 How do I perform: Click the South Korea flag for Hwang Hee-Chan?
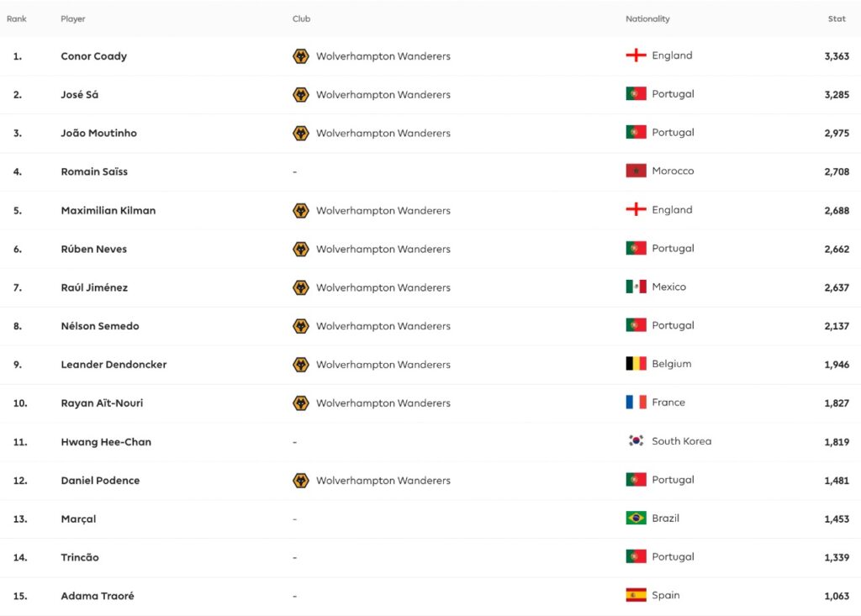[636, 441]
